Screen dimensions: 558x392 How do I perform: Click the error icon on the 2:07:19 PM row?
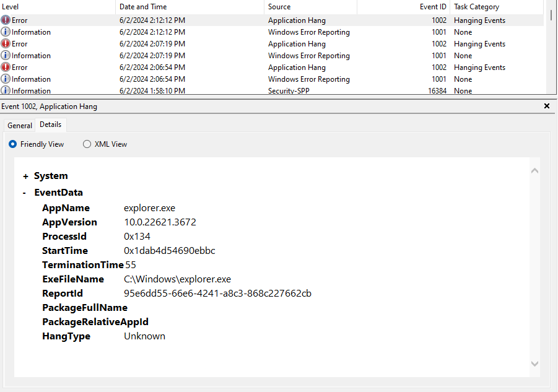(6, 43)
